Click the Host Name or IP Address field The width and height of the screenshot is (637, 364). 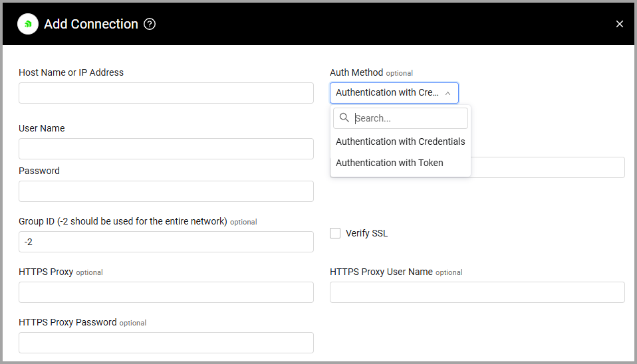[x=166, y=93]
